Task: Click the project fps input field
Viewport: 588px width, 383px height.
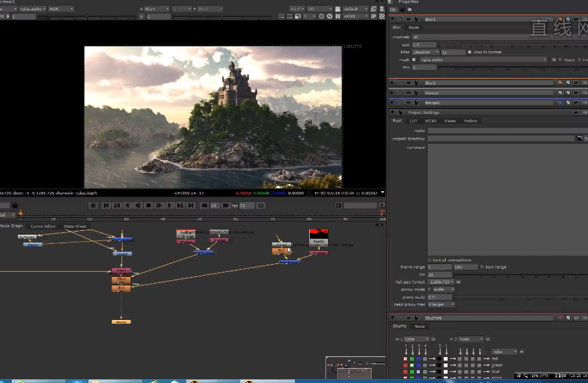Action: click(x=440, y=274)
